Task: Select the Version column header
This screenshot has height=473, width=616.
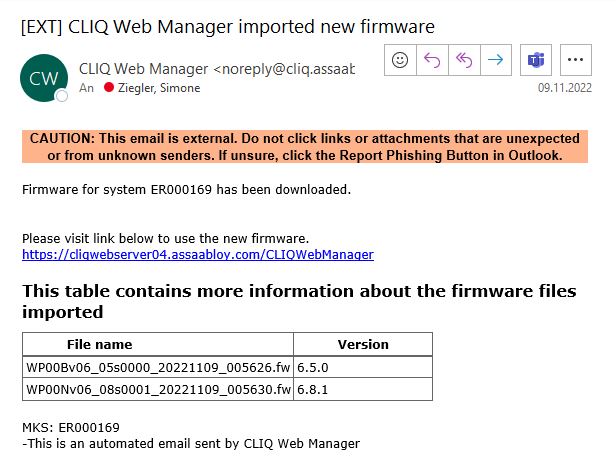Action: [363, 345]
